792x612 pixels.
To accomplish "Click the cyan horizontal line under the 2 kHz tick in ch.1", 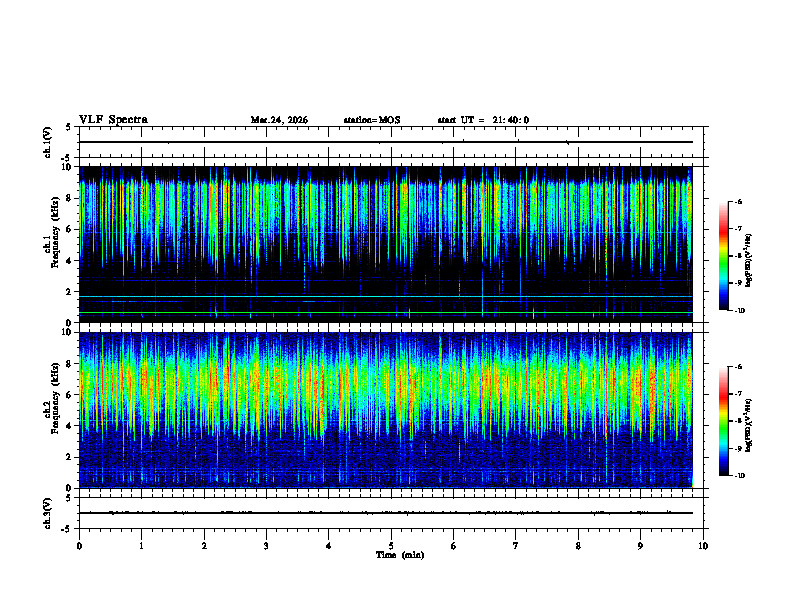I will tap(385, 296).
